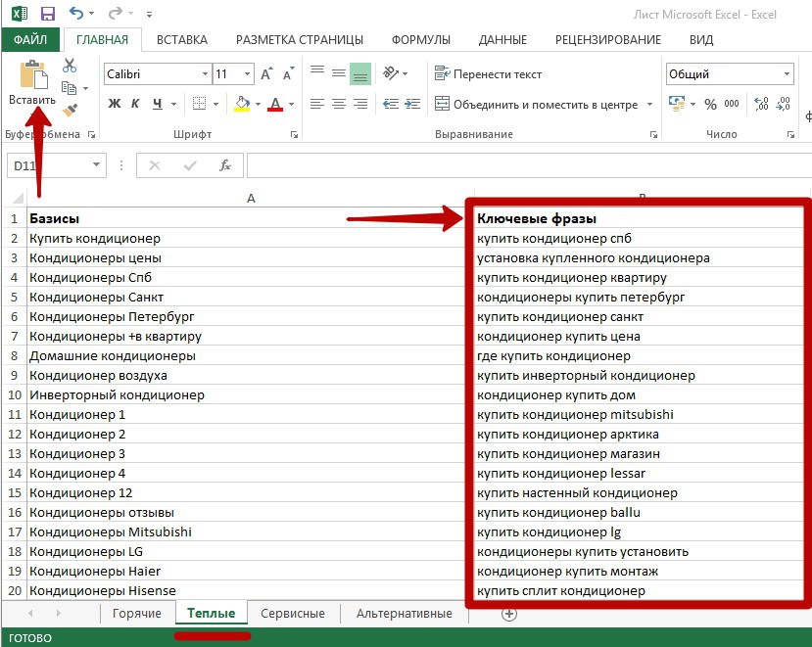Screen dimensions: 812x647
Task: Open the Borders dropdown arrow
Action: click(x=215, y=104)
